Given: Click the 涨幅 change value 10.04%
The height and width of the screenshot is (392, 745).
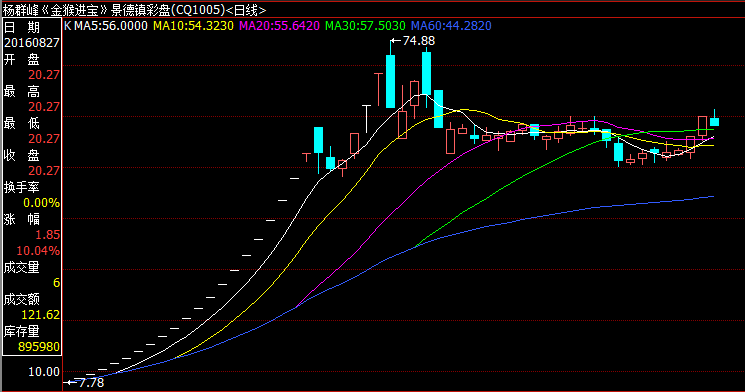Looking at the screenshot, I should 38,250.
